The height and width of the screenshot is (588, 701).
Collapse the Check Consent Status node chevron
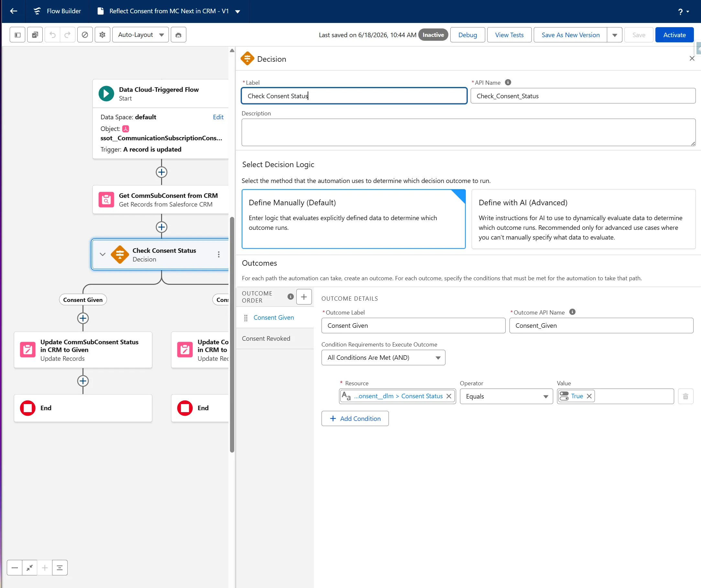(103, 254)
